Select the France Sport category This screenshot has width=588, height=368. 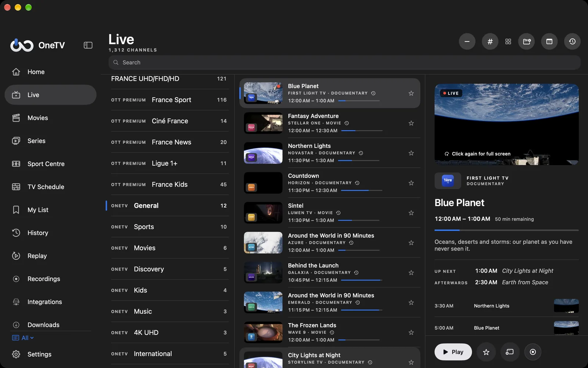[169, 100]
